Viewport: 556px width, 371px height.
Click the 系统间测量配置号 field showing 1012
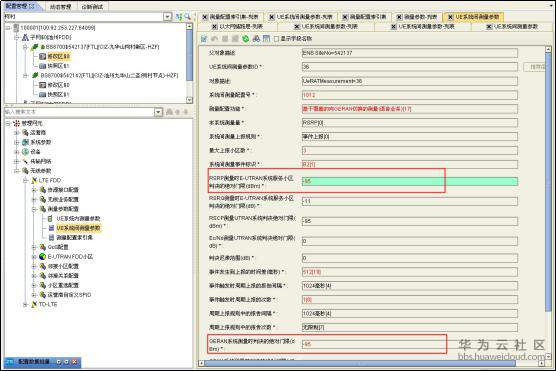pyautogui.click(x=410, y=95)
